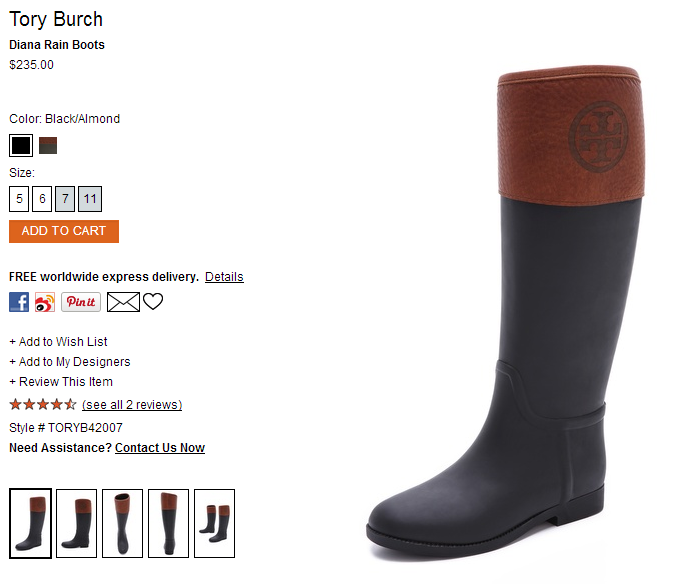Click the Pin it Pinterest button
This screenshot has width=673, height=584.
(81, 302)
